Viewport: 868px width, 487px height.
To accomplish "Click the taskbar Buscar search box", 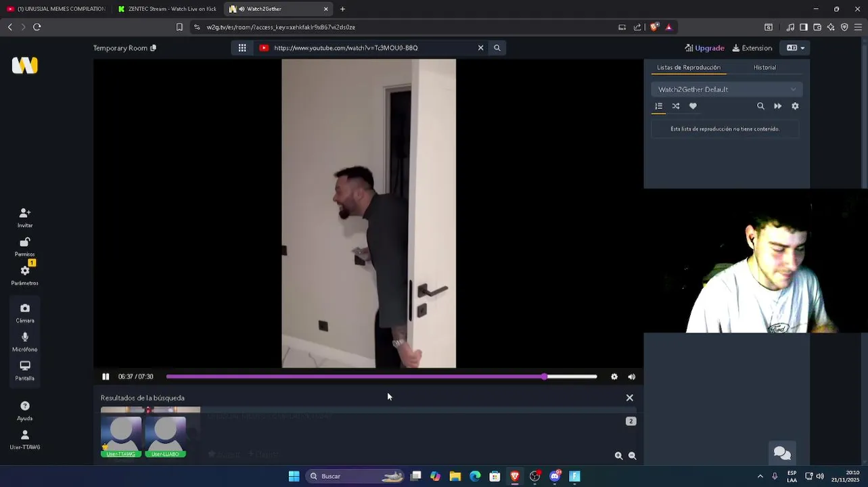I will 355,476.
